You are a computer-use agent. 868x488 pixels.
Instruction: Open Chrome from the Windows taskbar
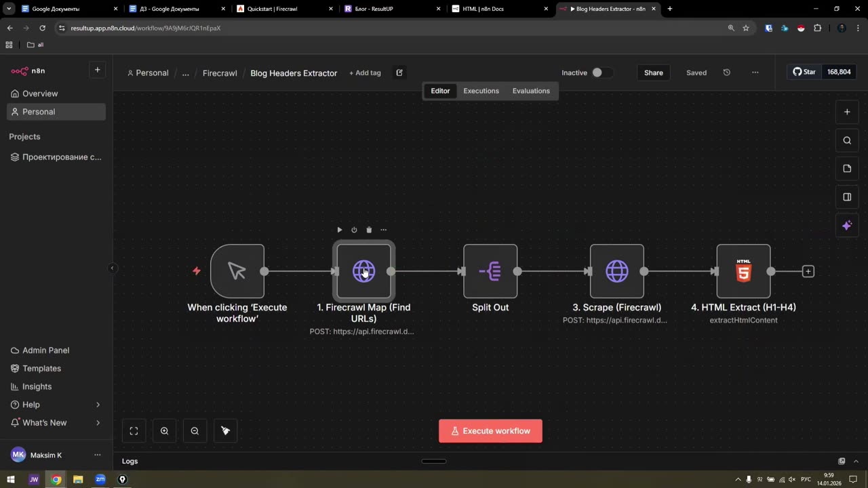tap(56, 479)
